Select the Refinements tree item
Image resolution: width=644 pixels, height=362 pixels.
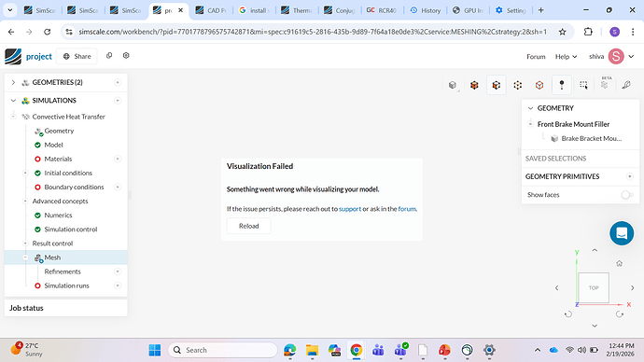[63, 271]
